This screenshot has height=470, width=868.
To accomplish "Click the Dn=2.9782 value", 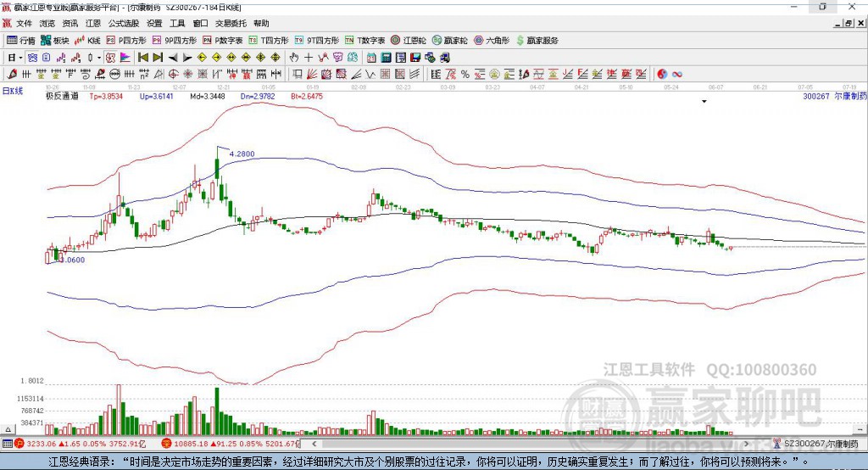I will tap(258, 96).
